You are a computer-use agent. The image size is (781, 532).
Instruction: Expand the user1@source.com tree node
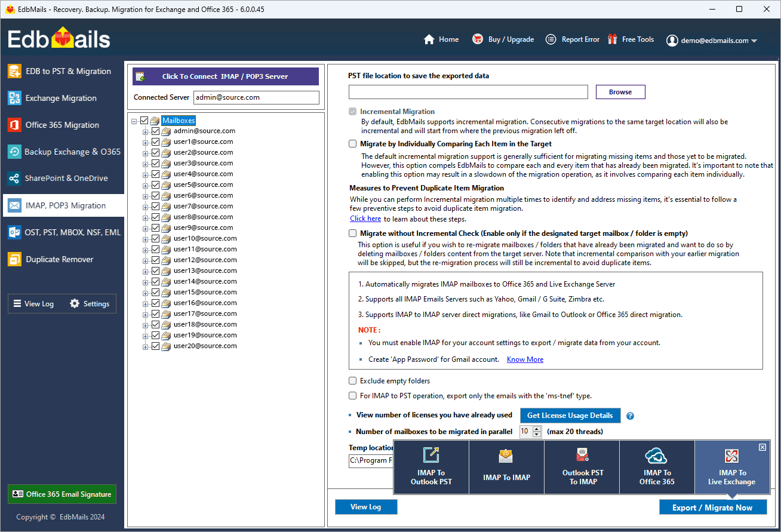(146, 142)
